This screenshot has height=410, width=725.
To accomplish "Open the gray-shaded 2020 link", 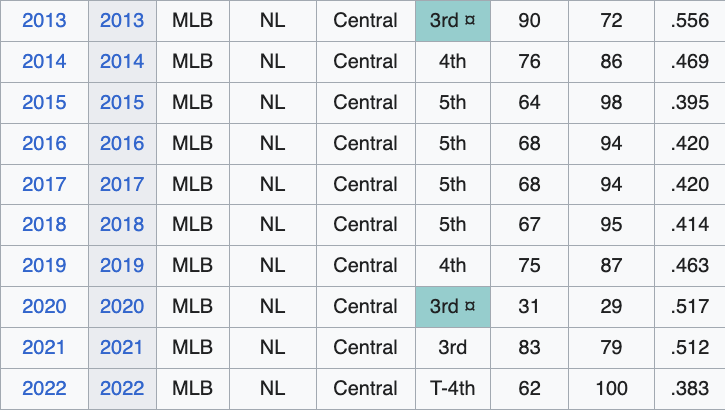I will [x=122, y=307].
